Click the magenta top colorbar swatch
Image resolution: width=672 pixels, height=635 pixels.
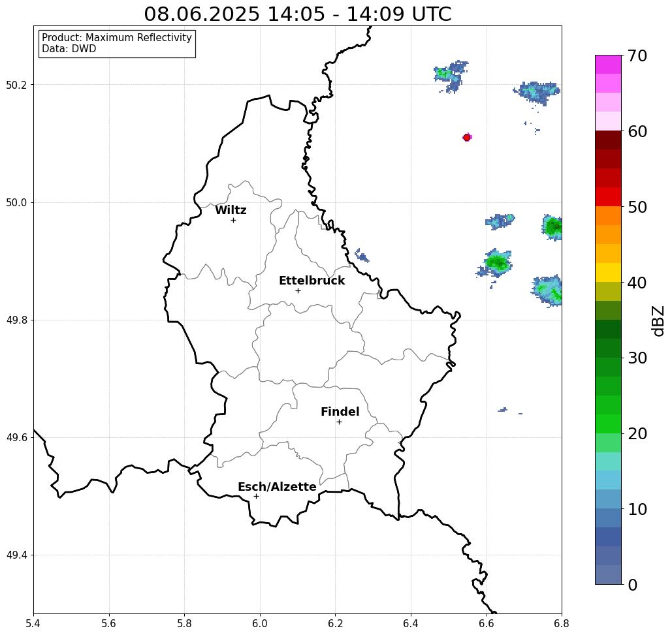coord(608,65)
